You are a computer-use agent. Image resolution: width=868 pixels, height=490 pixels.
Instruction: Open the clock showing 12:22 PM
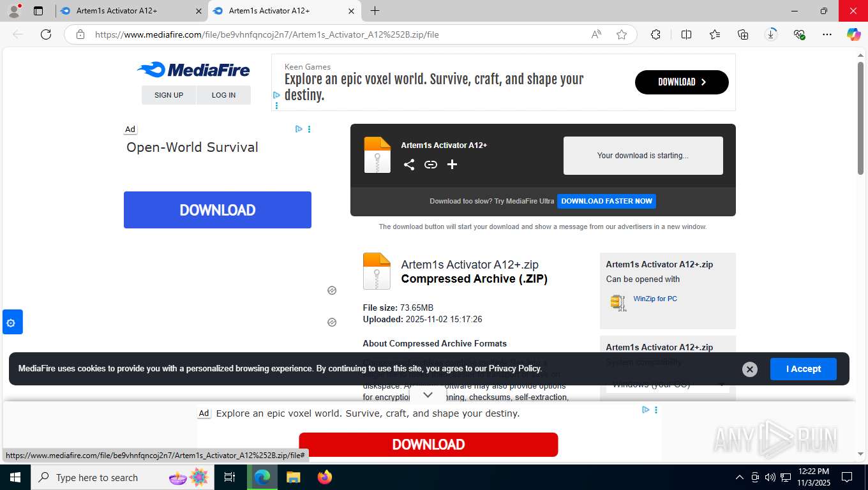(x=814, y=477)
